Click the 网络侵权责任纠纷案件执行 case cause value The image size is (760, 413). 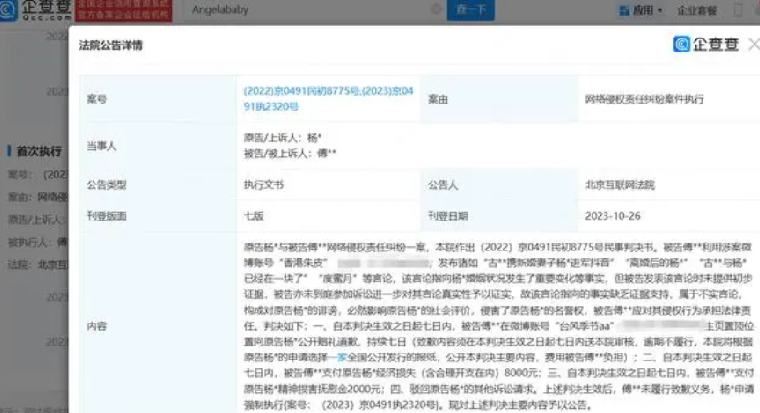[644, 99]
